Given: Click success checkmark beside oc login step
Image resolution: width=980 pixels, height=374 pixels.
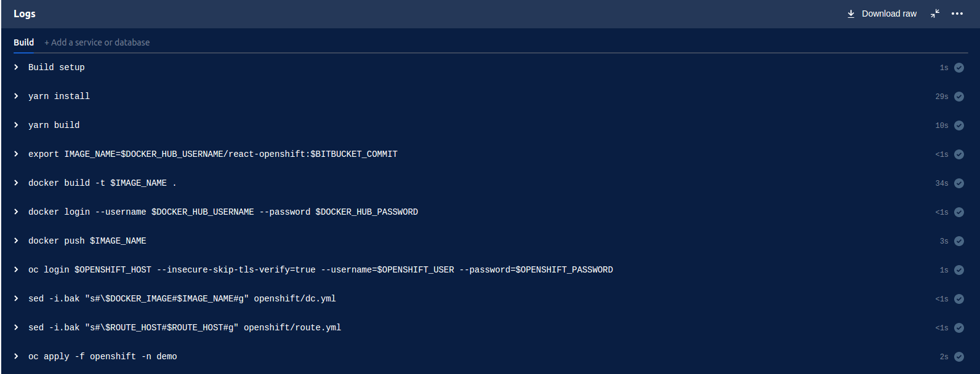Looking at the screenshot, I should 959,270.
